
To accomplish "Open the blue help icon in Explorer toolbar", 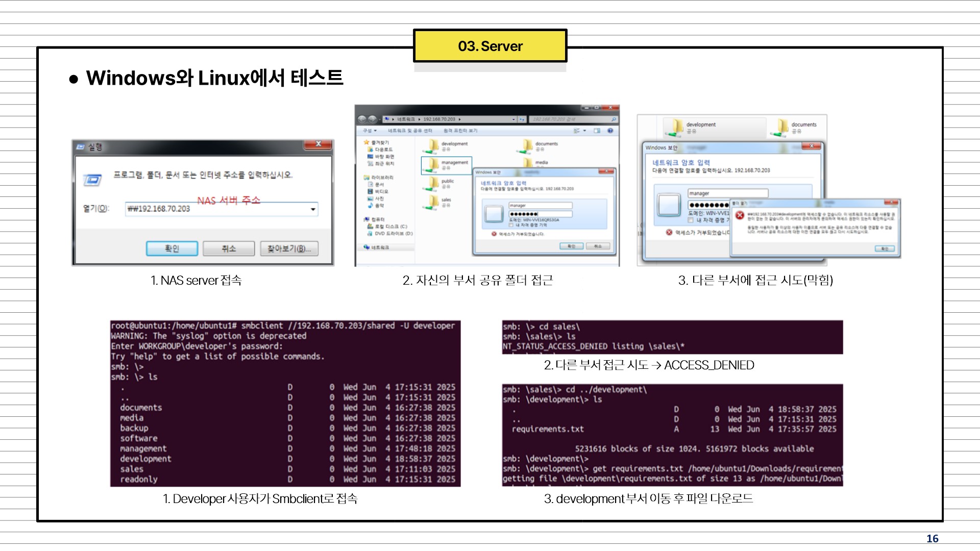I will pos(610,131).
